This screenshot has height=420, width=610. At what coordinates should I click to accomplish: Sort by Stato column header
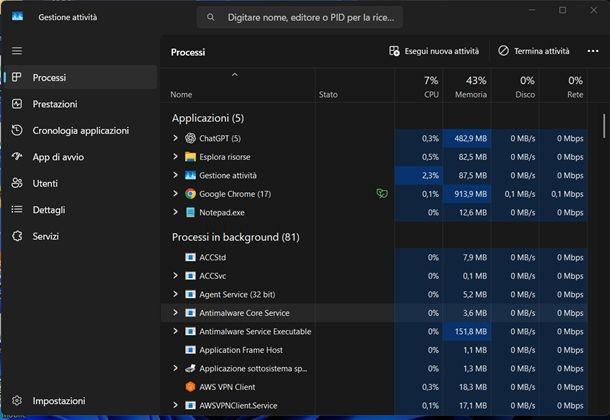(355, 86)
